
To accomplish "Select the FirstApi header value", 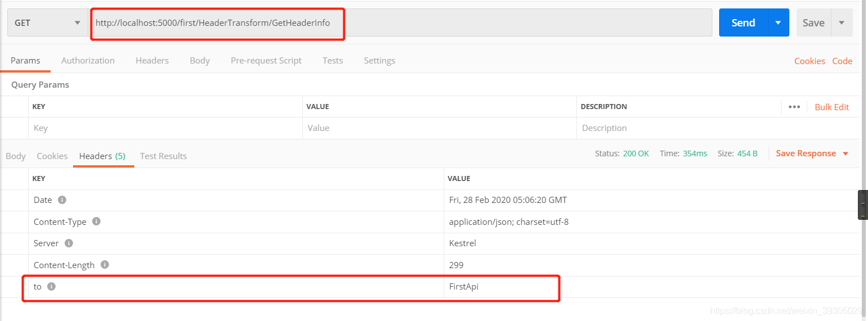I will 464,287.
